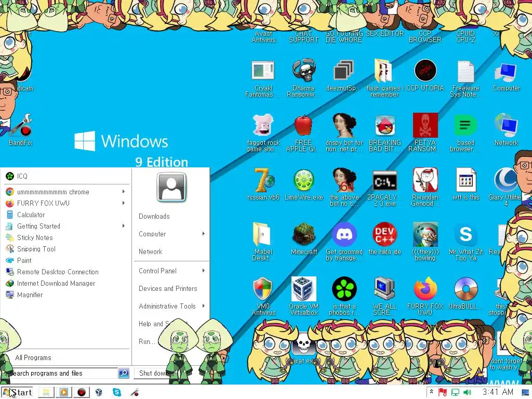Open the FREE APPLE red apple icon
Screen dimensions: 532x399
click(x=303, y=125)
